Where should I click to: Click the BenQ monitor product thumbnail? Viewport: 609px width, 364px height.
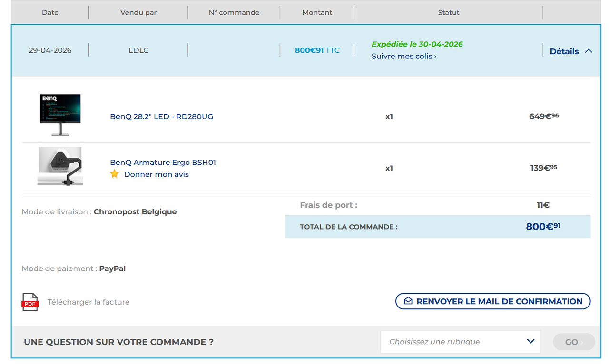point(60,115)
